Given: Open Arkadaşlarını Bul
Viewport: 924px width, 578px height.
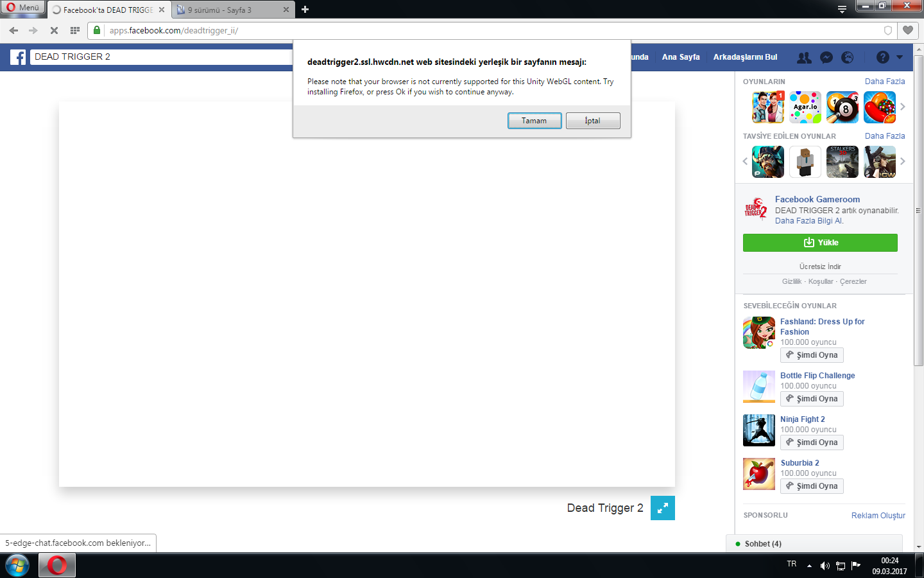Looking at the screenshot, I should pos(745,57).
